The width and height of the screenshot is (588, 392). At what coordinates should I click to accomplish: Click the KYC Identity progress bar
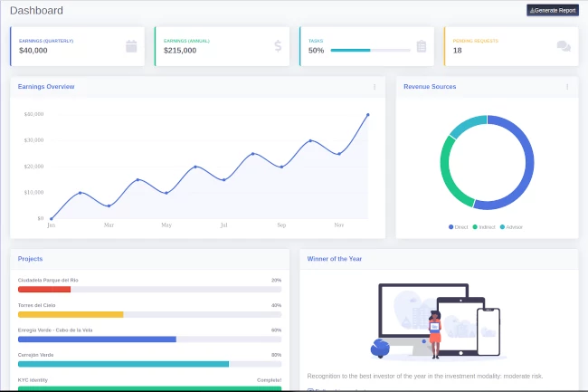point(149,388)
